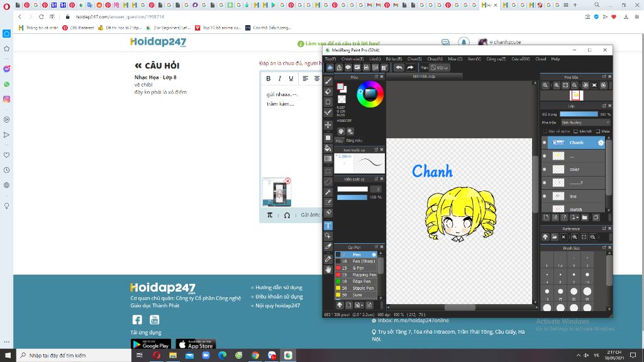
Task: Open the Tệp(F) menu
Action: point(330,59)
